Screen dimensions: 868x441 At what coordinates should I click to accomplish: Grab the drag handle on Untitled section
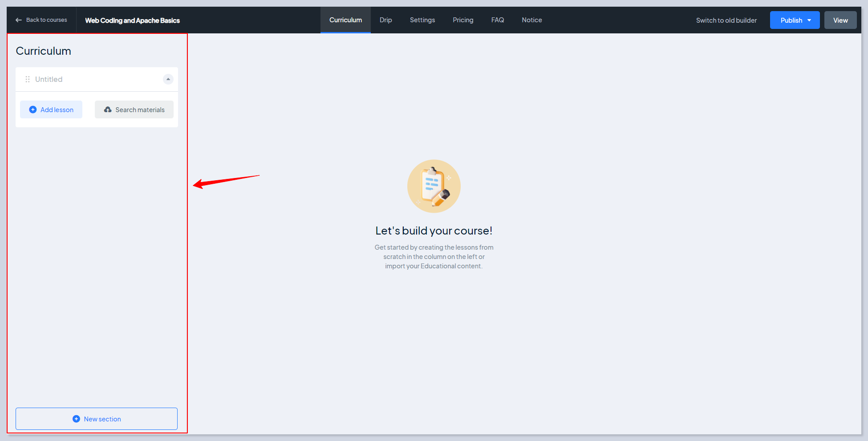coord(28,79)
